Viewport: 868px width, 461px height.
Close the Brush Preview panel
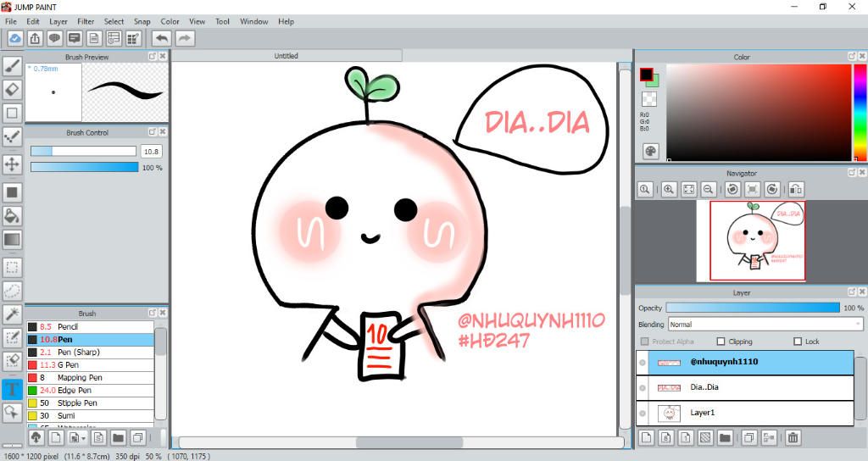pyautogui.click(x=163, y=57)
